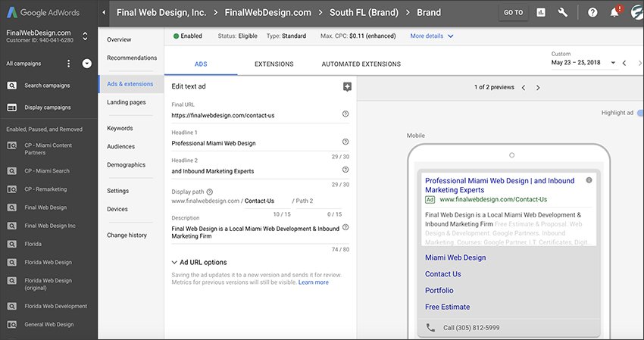Click Miami Web Design sitelink in preview
The height and width of the screenshot is (340, 644).
point(455,257)
